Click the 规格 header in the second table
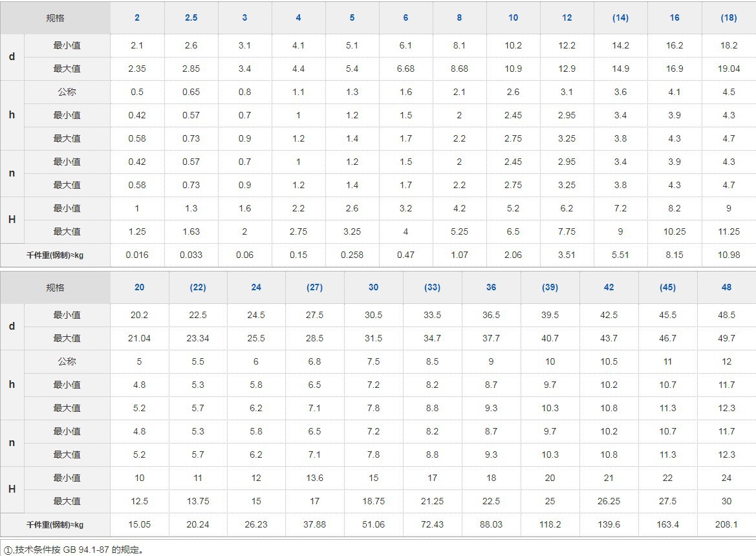 pos(55,288)
